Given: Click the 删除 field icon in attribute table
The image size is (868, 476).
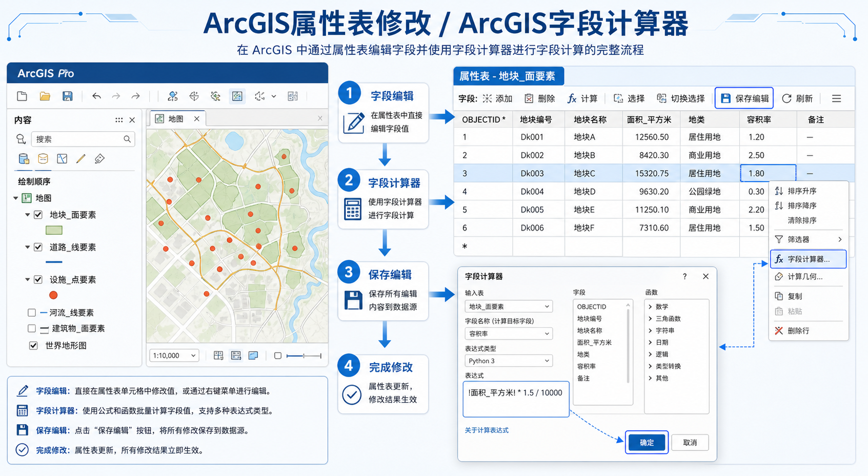Looking at the screenshot, I should [x=529, y=98].
